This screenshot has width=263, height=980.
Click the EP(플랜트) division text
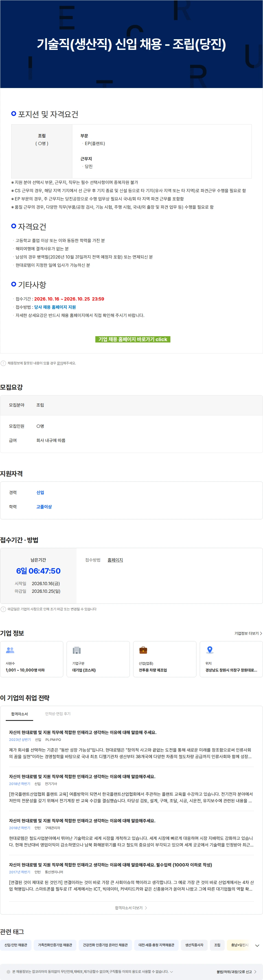(x=95, y=143)
